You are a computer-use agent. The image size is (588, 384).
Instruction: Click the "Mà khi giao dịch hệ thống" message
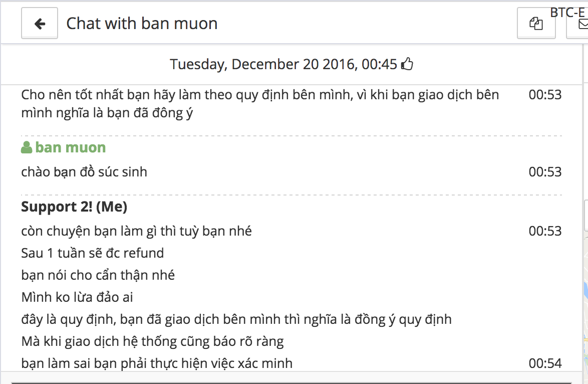tap(152, 341)
